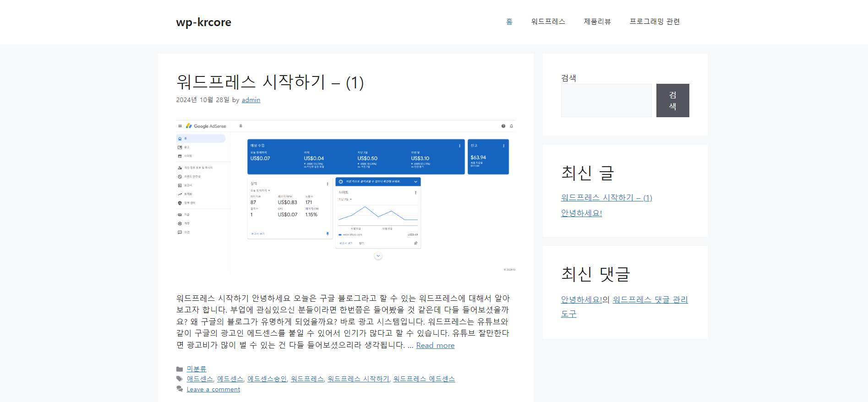Open the 프로그래밍 관련 menu item
Screen dimensions: 868x402
[x=655, y=22]
